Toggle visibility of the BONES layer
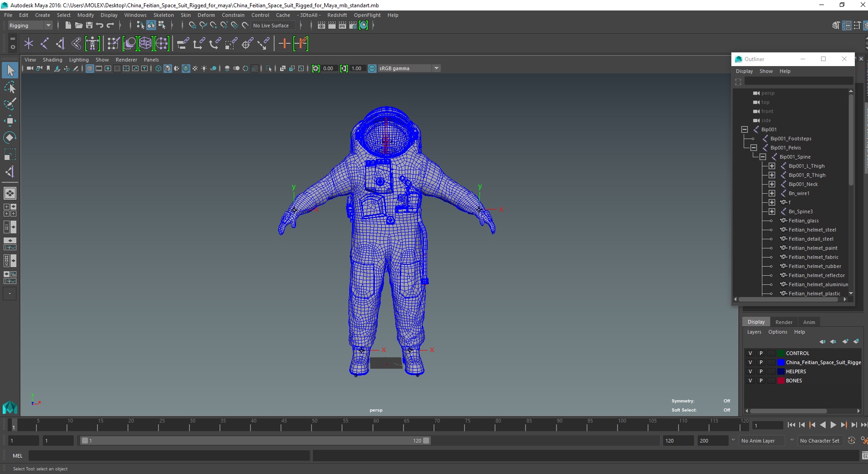 [x=750, y=381]
